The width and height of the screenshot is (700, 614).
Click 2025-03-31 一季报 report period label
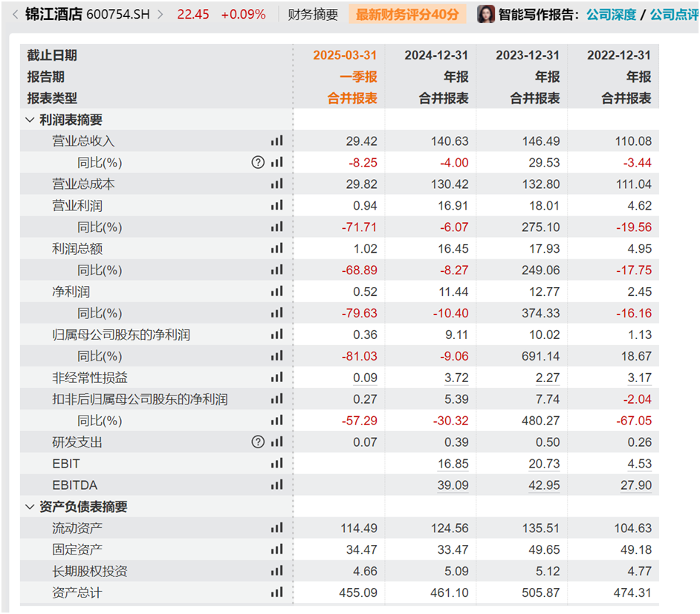358,77
